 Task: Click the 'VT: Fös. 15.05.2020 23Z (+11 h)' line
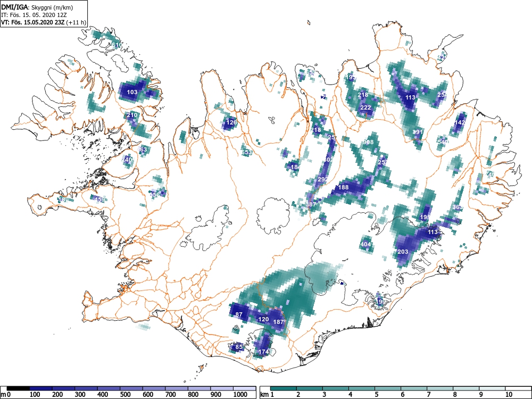tap(44, 22)
